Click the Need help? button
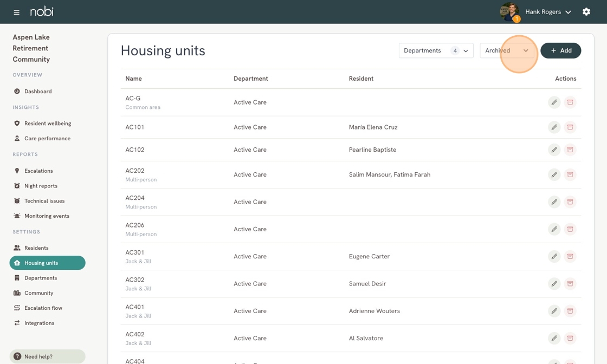 47,356
